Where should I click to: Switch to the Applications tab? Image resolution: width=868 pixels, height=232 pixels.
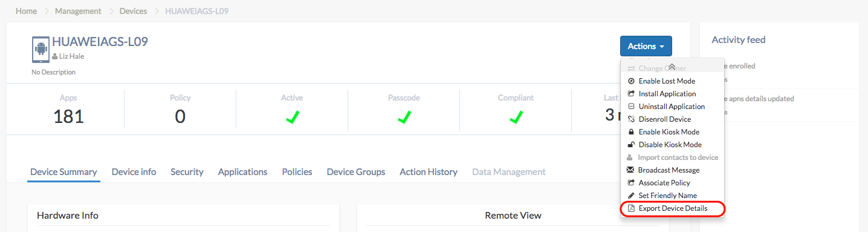[x=242, y=172]
